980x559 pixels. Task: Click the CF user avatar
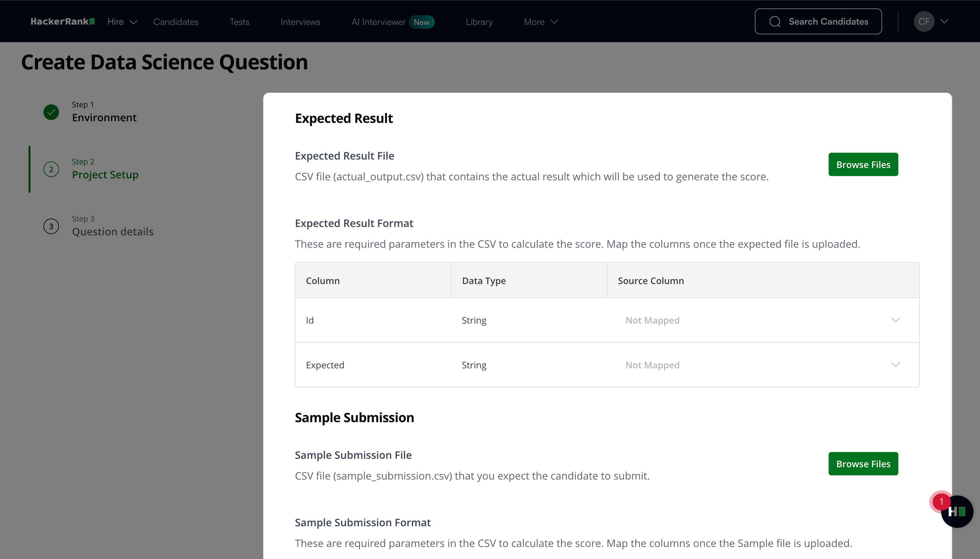pyautogui.click(x=924, y=21)
